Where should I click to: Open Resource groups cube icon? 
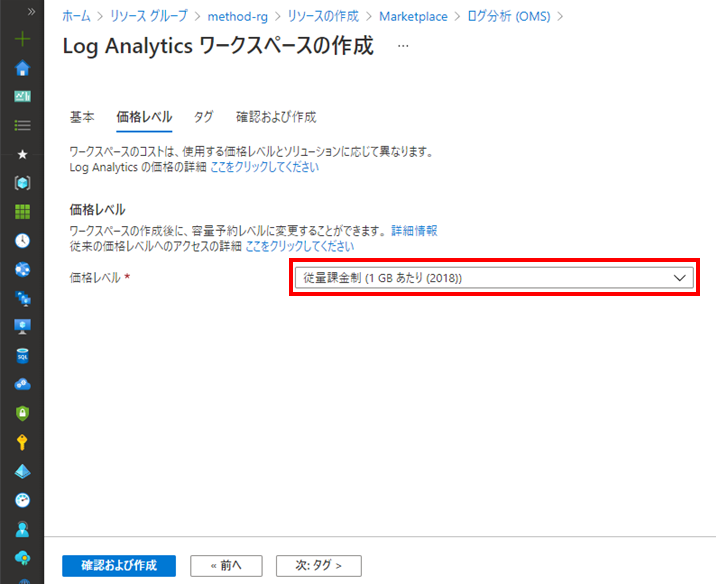tap(22, 183)
